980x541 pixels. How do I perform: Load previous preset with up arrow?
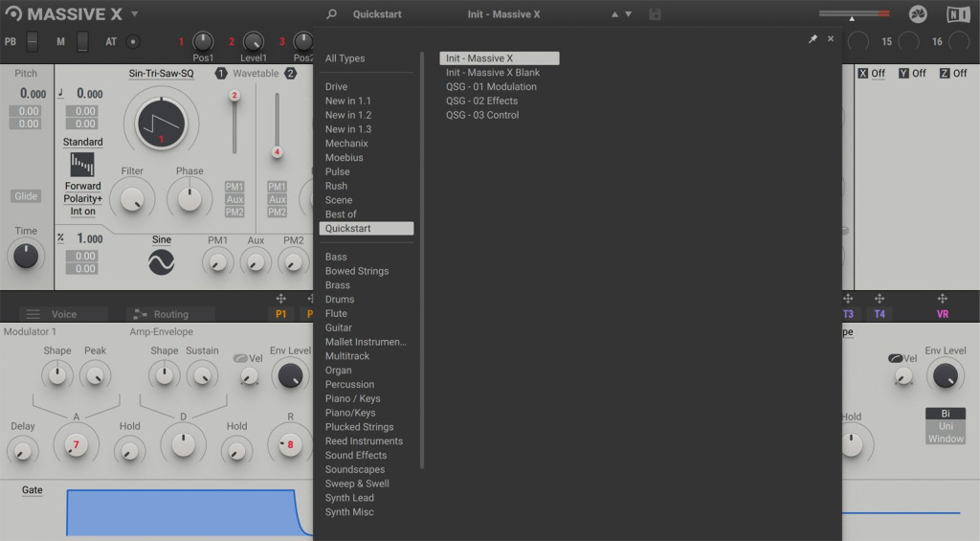point(614,13)
